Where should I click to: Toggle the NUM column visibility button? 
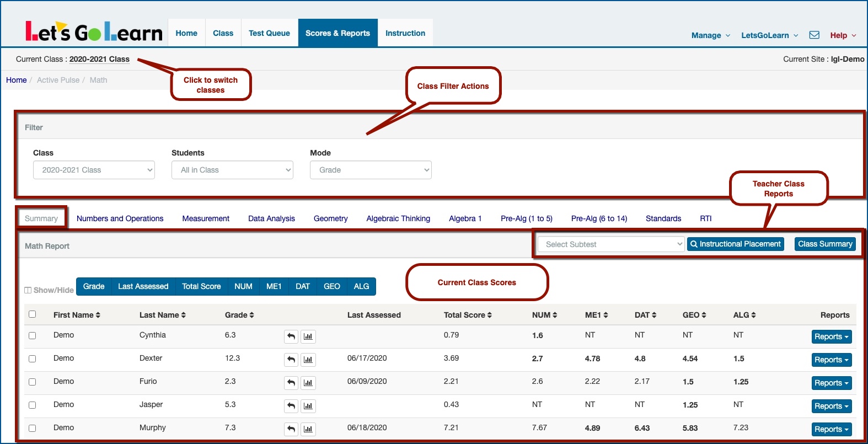coord(243,286)
